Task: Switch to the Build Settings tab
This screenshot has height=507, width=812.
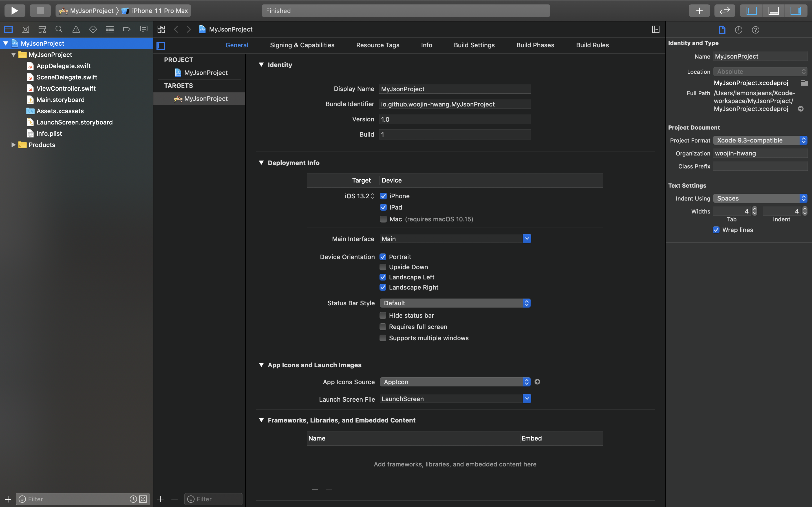Action: pos(474,45)
